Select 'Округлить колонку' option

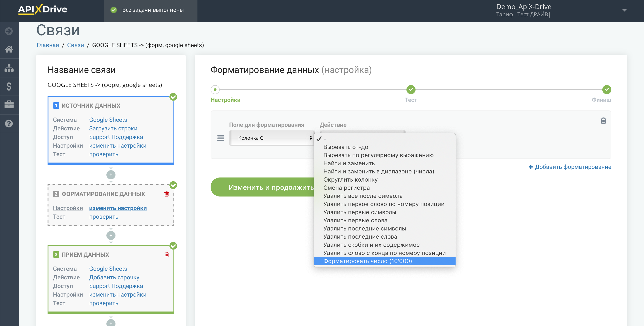pos(384,180)
